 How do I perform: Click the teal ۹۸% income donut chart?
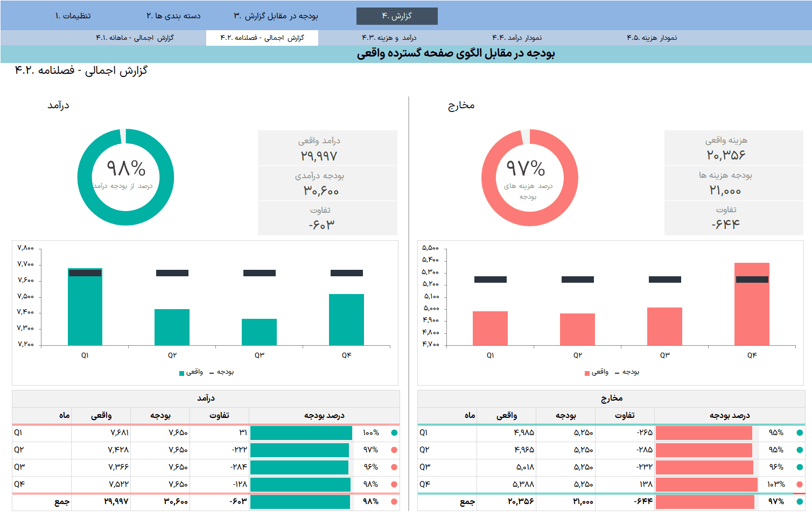(125, 177)
